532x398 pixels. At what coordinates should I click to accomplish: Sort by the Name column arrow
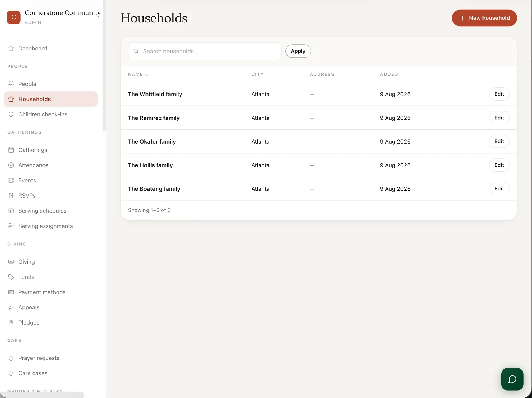coord(147,74)
